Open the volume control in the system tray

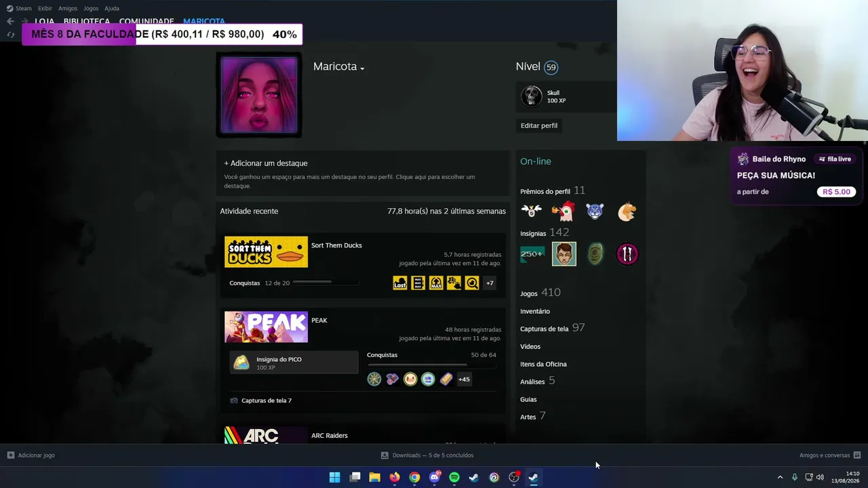[x=820, y=477]
